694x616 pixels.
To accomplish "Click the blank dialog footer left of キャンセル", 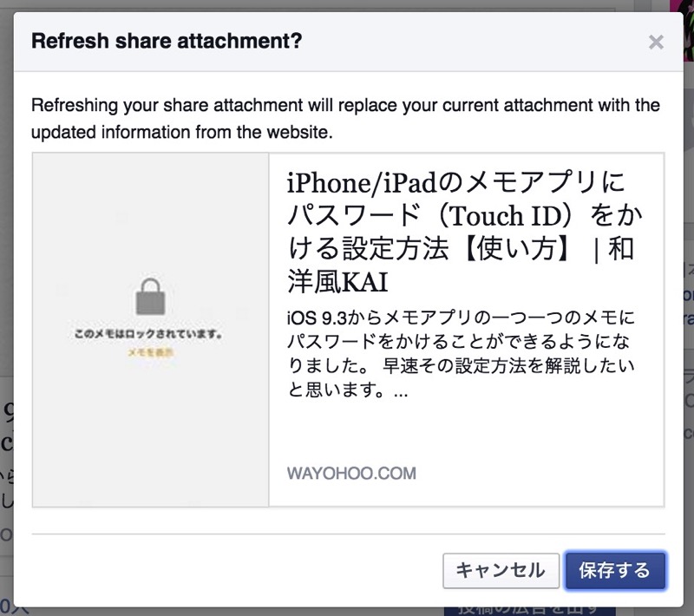I will coord(234,570).
